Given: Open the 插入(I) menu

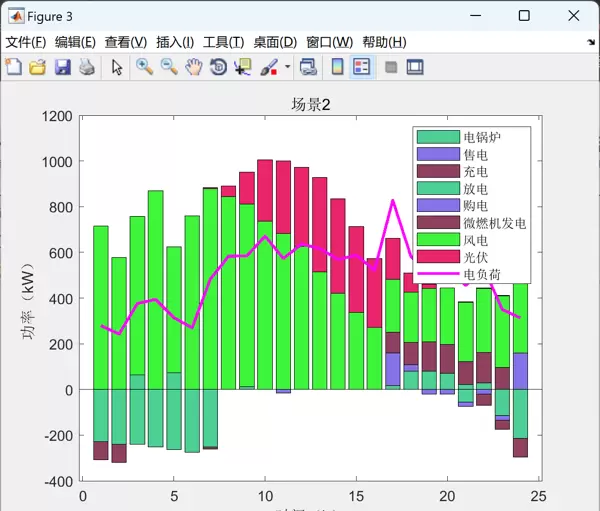Looking at the screenshot, I should tap(175, 42).
